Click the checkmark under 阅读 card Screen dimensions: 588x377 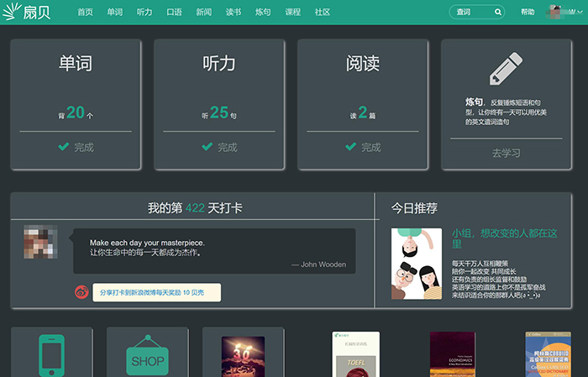click(x=350, y=147)
